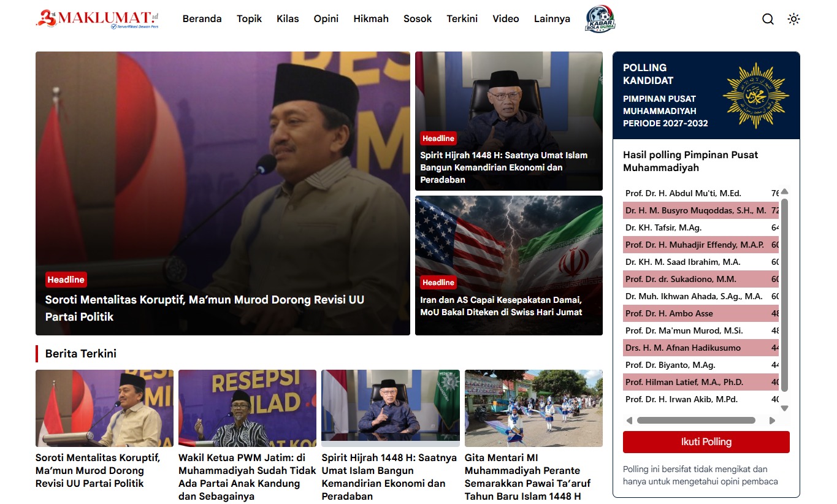Select Prof. Hilman Latief row
Screen dimensions: 837x504
(x=701, y=382)
